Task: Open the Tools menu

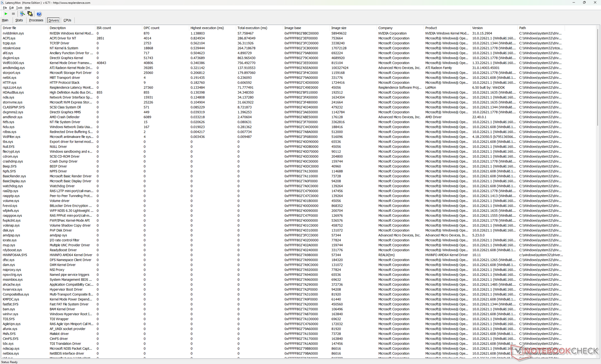Action: coord(19,8)
